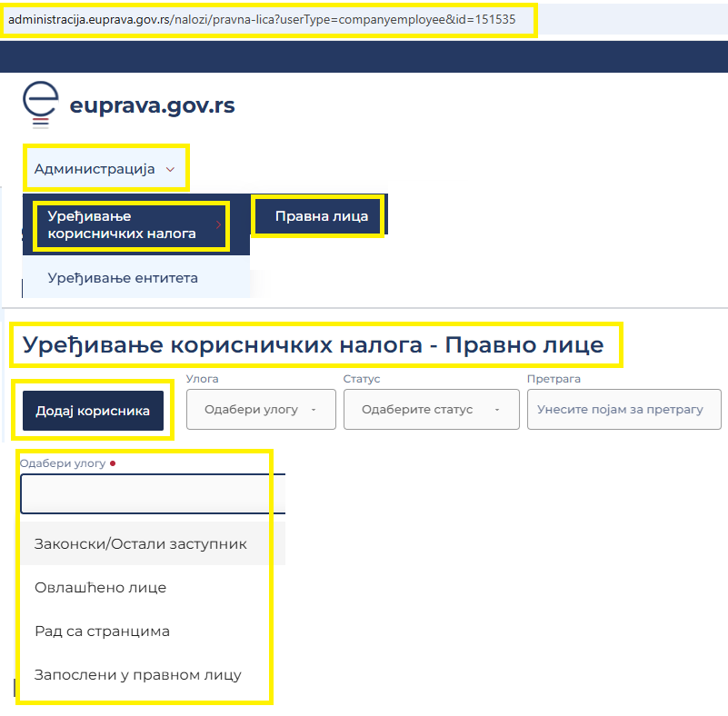Open the Администрација menu
This screenshot has width=728, height=716.
click(95, 168)
